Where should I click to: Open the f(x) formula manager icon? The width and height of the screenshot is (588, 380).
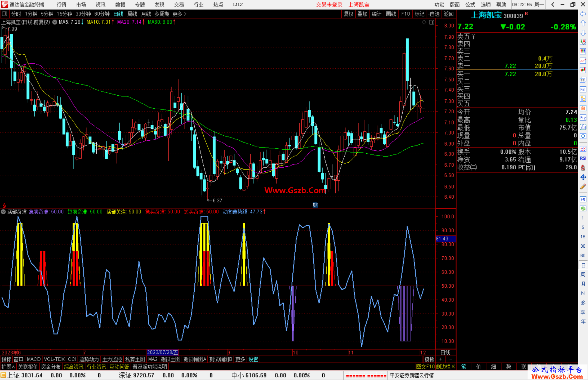583,127
